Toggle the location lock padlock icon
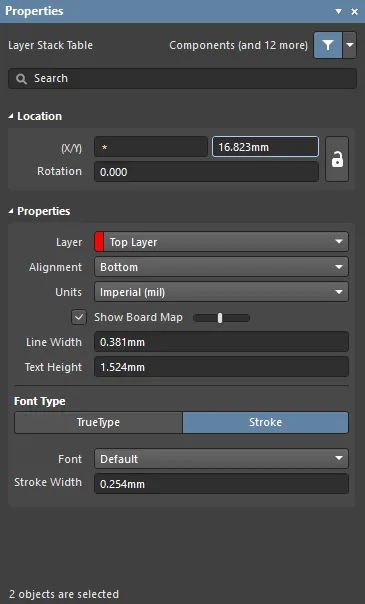This screenshot has height=604, width=365. tap(337, 159)
